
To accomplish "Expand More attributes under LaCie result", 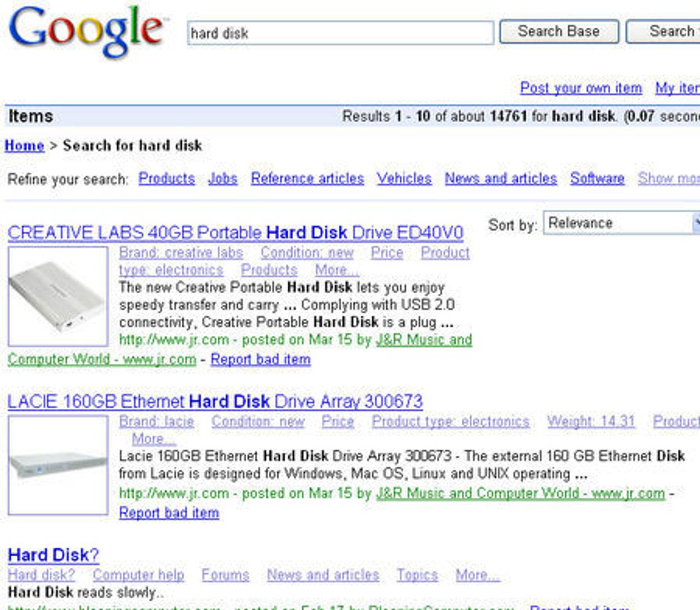I will (x=154, y=438).
